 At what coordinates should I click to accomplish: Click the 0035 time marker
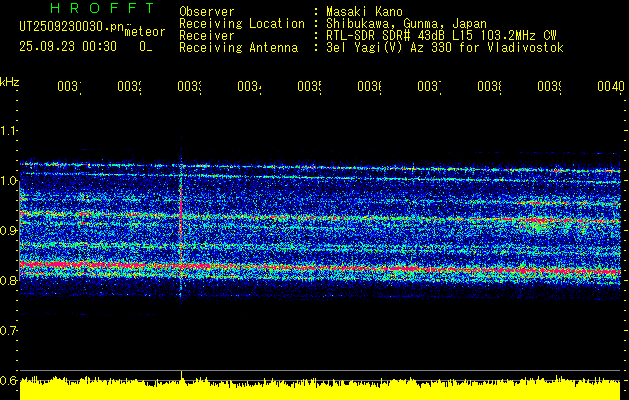point(310,86)
